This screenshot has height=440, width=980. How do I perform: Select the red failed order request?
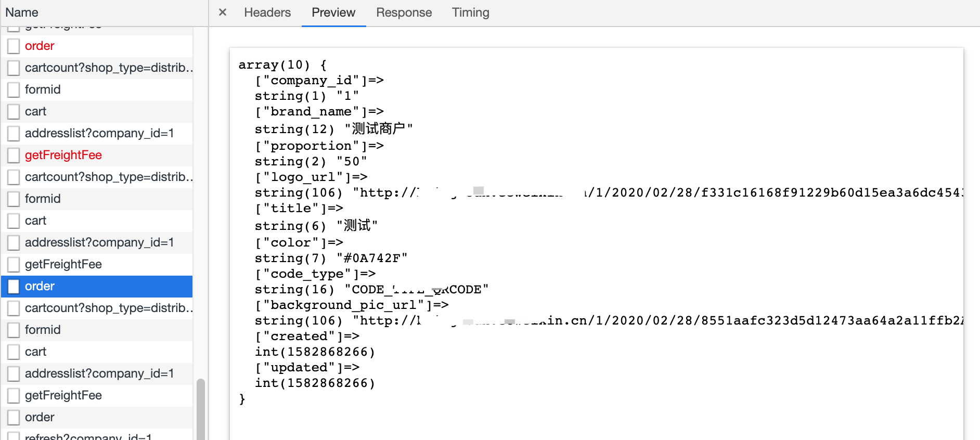(40, 46)
